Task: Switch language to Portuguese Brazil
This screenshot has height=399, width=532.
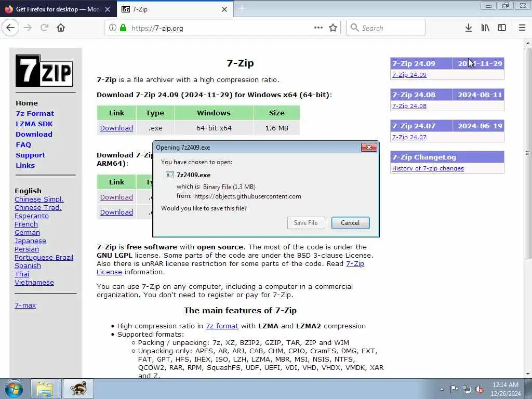Action: point(44,258)
